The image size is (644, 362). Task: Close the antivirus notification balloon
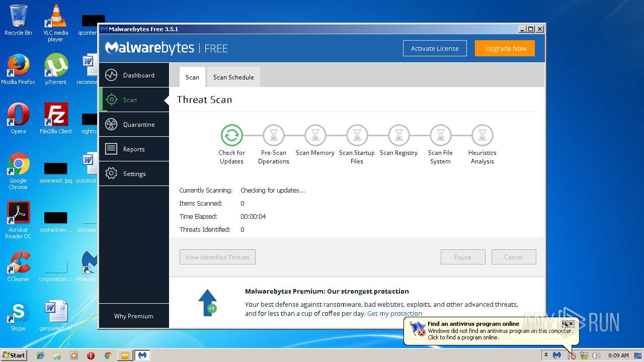coord(571,324)
